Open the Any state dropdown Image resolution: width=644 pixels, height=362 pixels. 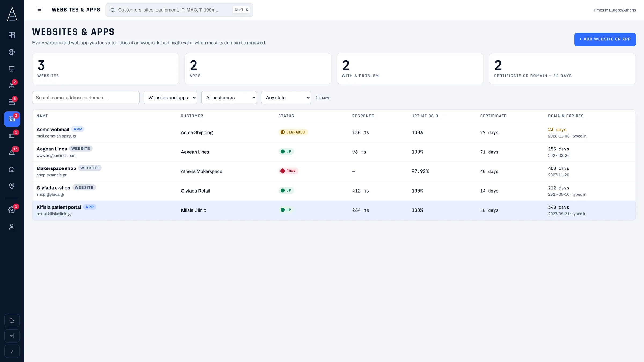pos(286,98)
